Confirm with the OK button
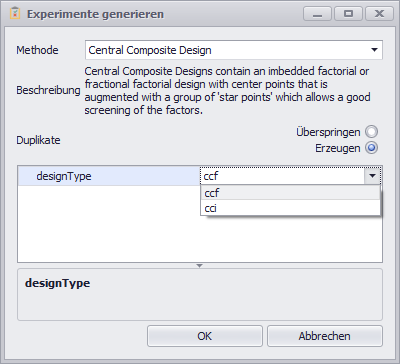Screen dimensions: 400x364 (205, 336)
